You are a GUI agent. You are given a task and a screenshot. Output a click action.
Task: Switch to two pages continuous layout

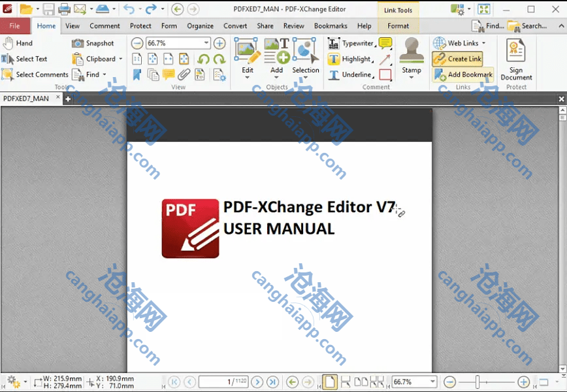[377, 382]
